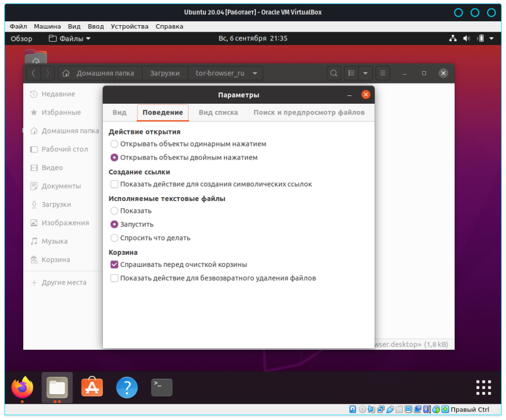Go to 'Загрузки' in path bar
The width and height of the screenshot is (506, 420).
click(165, 73)
